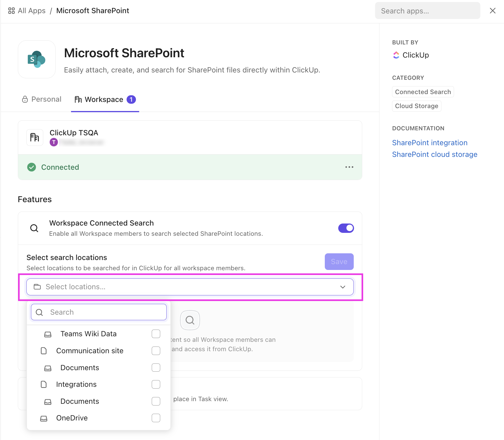Switch to the Workspace tab

point(105,100)
